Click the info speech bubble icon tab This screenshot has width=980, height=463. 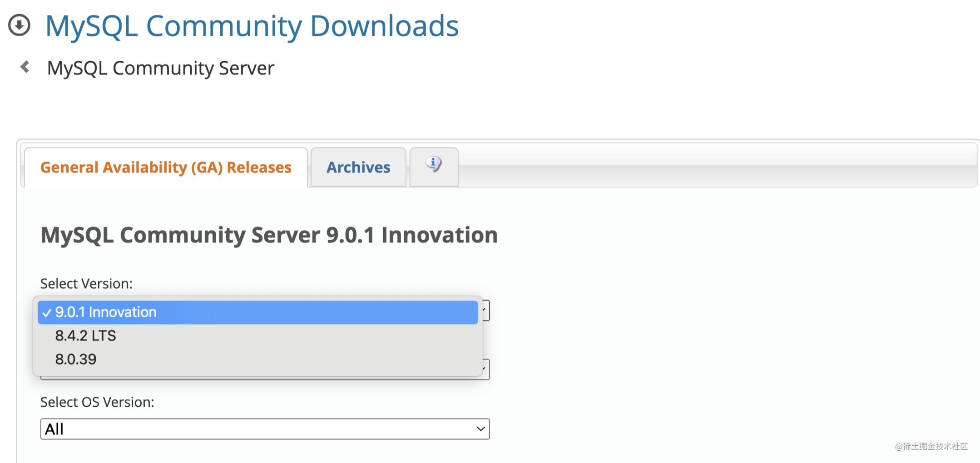(x=433, y=164)
